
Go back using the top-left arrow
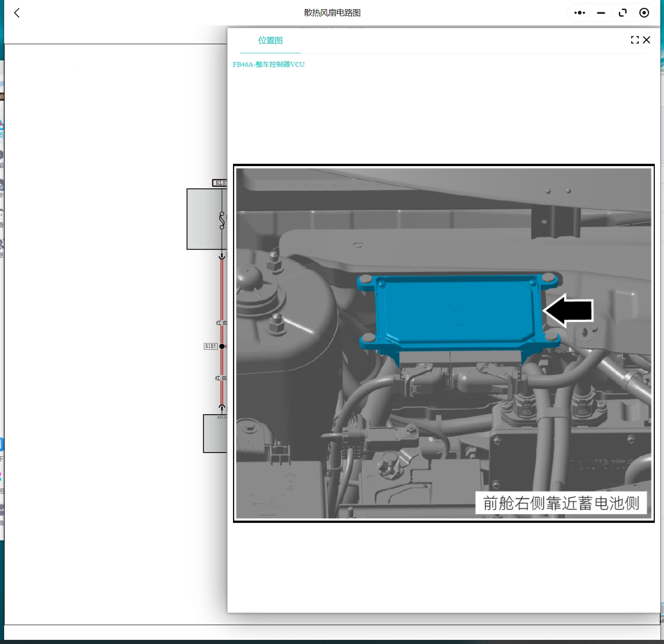(17, 13)
